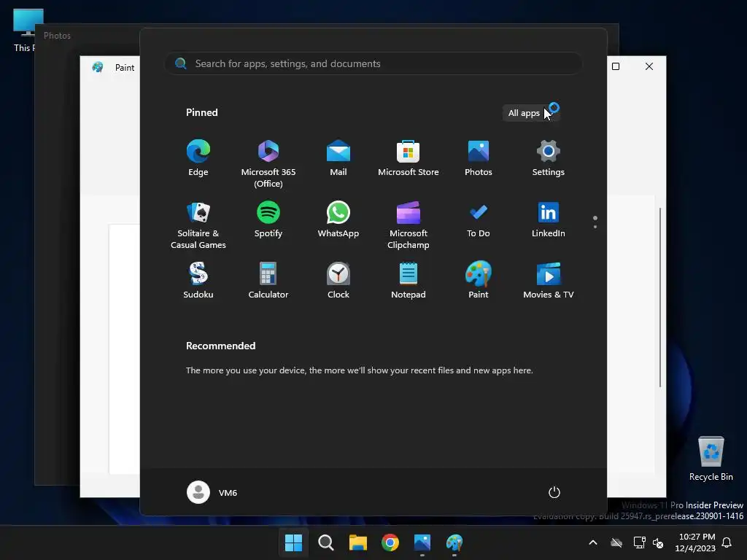Select the Recycle Bin desktop icon
This screenshot has height=560, width=747.
(x=711, y=459)
